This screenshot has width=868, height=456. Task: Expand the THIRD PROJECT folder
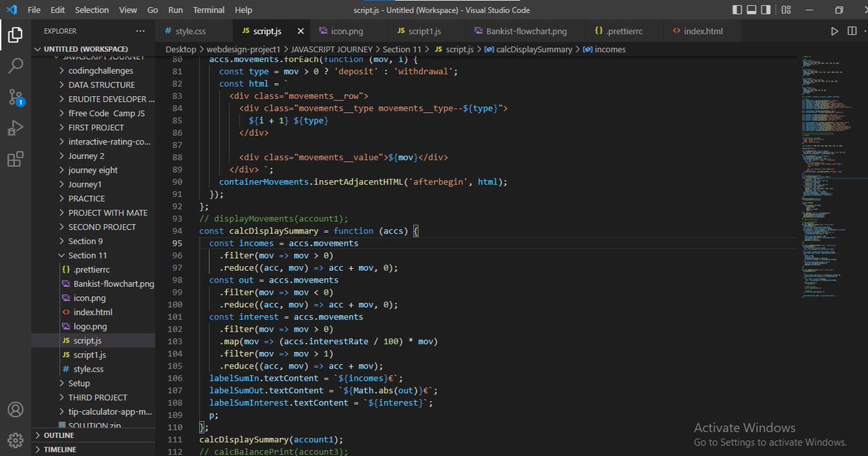(98, 397)
